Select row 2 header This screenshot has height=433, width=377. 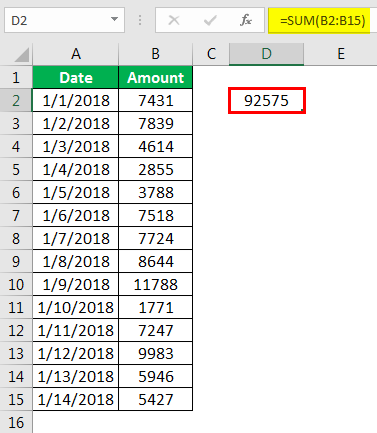point(16,100)
